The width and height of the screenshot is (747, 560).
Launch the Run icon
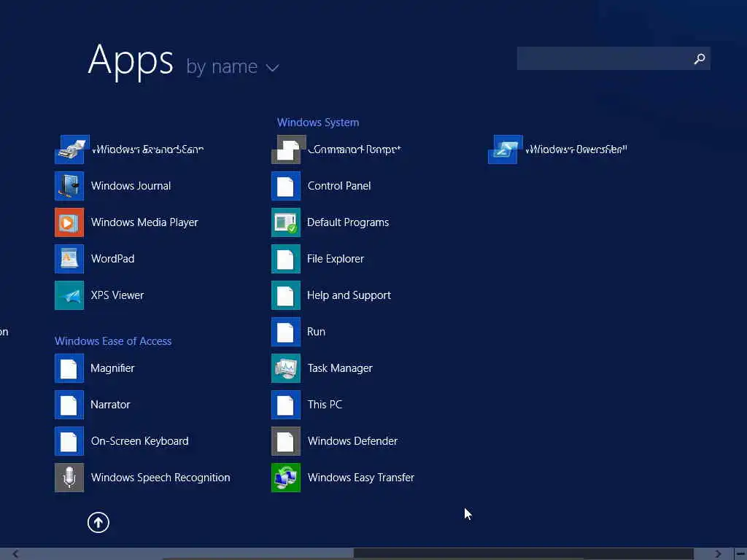286,332
